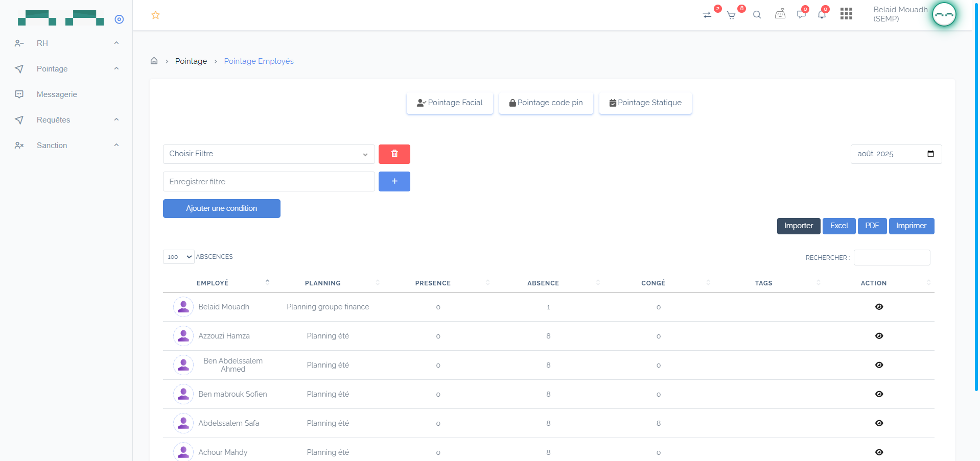Open the Choisir Filtre dropdown
The width and height of the screenshot is (980, 461).
[269, 154]
